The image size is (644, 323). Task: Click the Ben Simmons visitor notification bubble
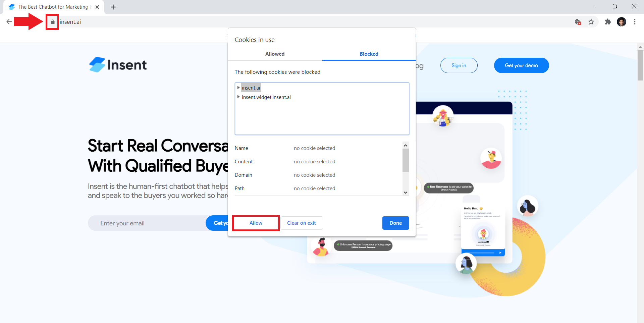point(449,188)
